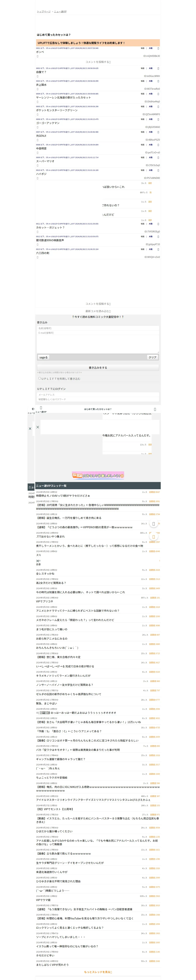Viewport: 196px width, 980px height.
Task: Click 垢版 on post 0004
Action: click(x=143, y=94)
